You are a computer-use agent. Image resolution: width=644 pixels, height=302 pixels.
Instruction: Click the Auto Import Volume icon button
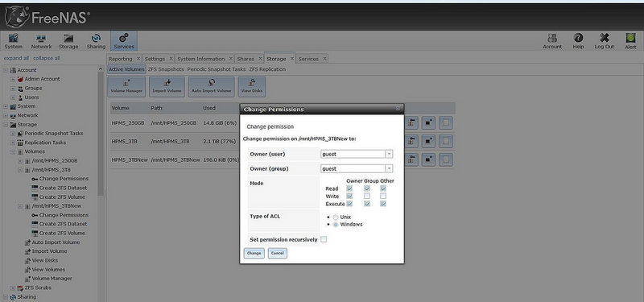click(211, 86)
